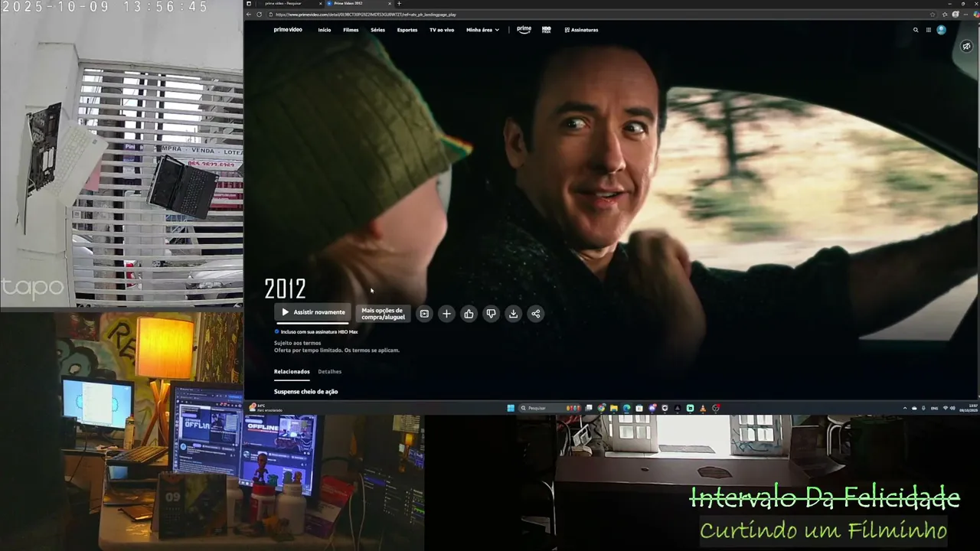Open File Explorer from the taskbar
This screenshot has width=980, height=551.
[x=613, y=408]
